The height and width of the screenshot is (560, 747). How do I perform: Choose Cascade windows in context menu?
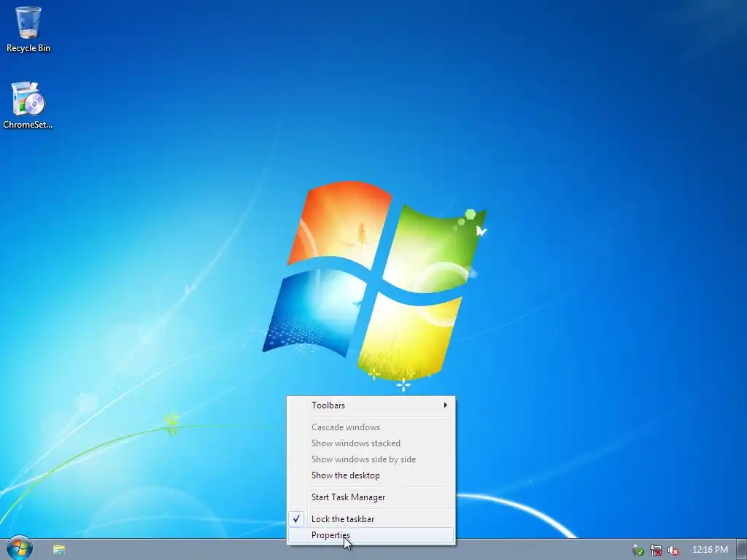pyautogui.click(x=371, y=427)
